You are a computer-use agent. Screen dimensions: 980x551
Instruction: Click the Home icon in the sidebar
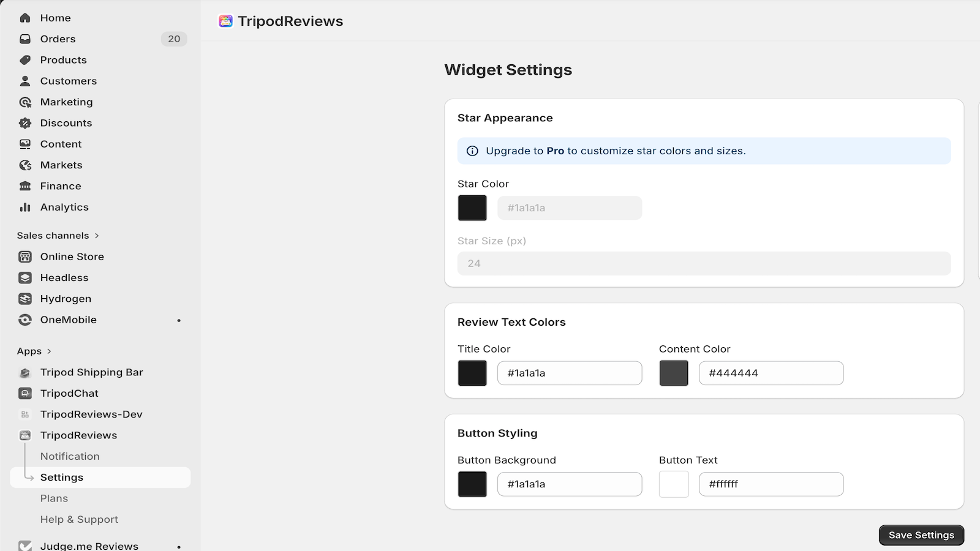click(x=25, y=18)
